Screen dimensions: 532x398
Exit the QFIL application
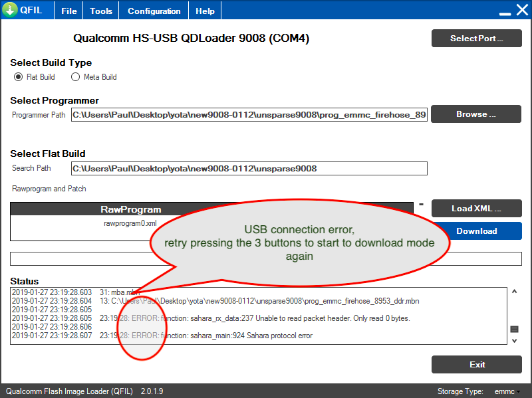476,364
